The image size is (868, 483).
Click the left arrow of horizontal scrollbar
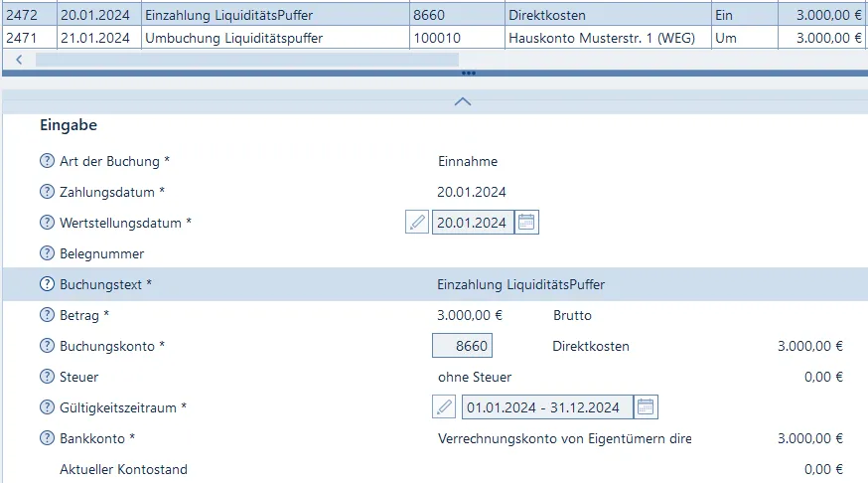(19, 60)
